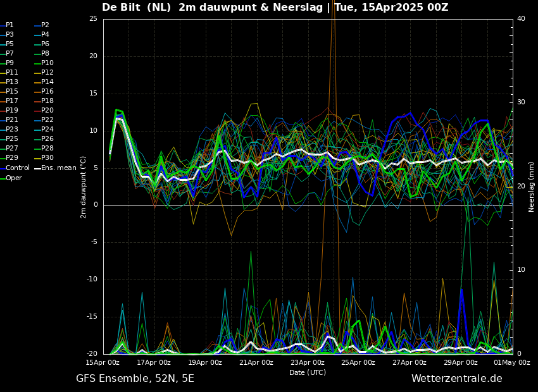Click the 40 tick on Neerslag axis
The image size is (538, 392).
click(x=521, y=18)
